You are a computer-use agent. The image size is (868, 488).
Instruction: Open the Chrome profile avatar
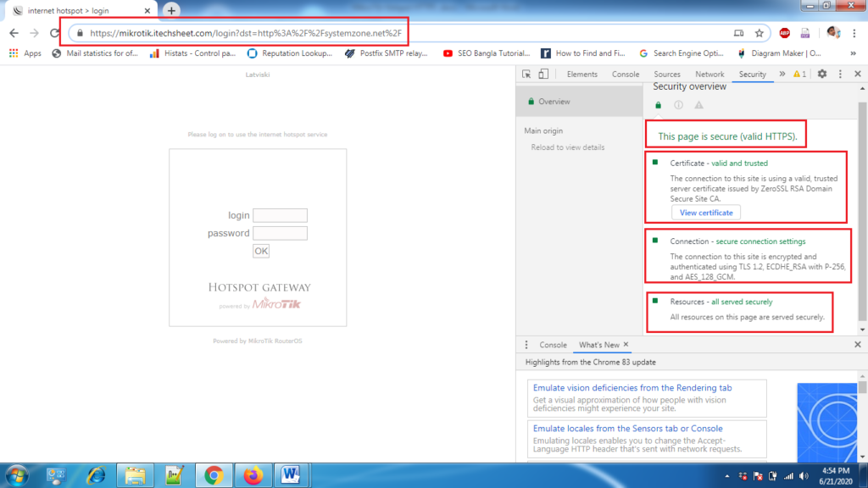pos(832,32)
